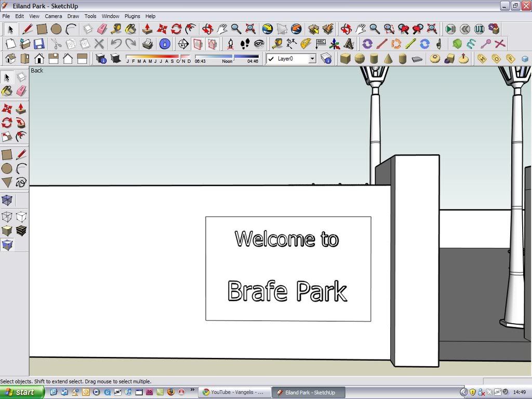Click the UI plugin icon
The width and height of the screenshot is (532, 399).
[479, 29]
